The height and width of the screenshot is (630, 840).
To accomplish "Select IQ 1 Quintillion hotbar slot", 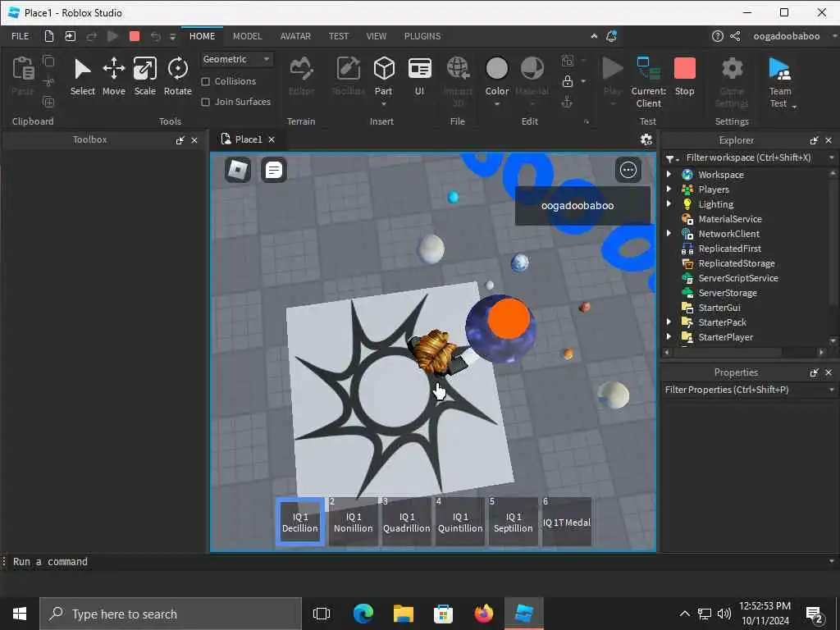I will click(460, 522).
